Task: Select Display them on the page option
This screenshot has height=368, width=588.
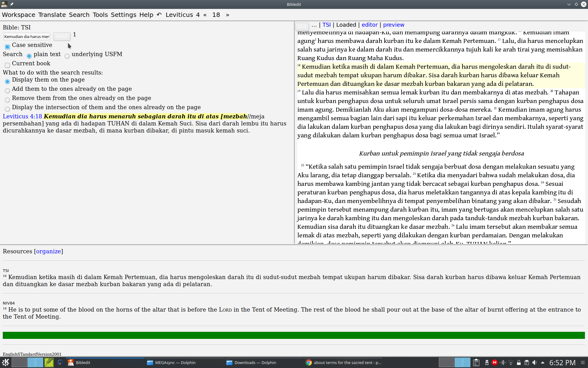Action: (7, 81)
